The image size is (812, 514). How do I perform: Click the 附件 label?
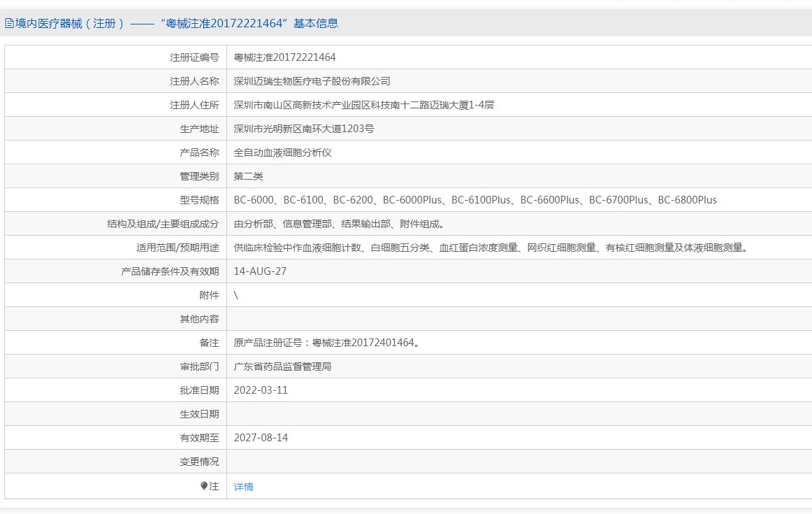click(x=209, y=295)
